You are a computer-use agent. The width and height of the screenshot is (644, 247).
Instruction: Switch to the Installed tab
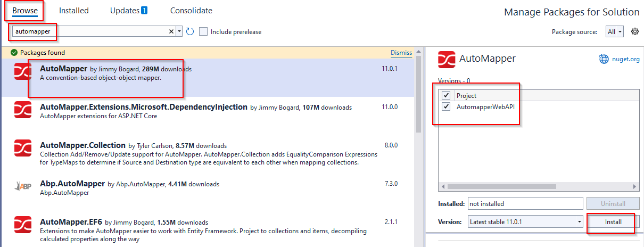[74, 11]
